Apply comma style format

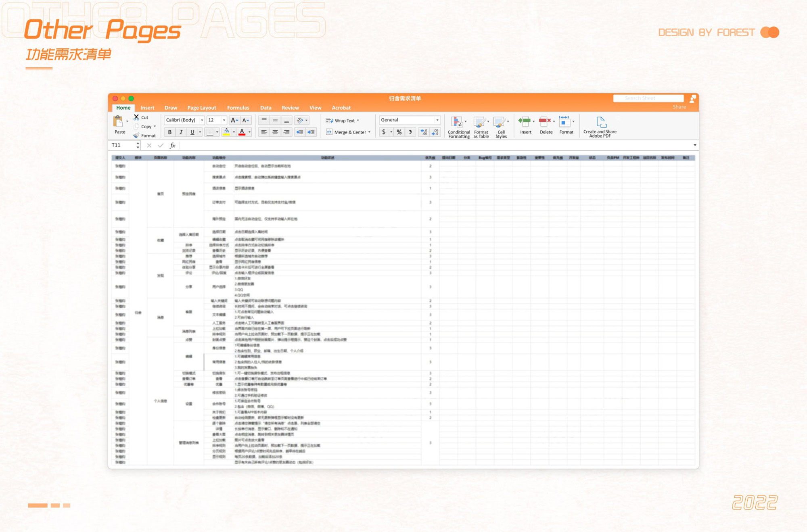click(x=410, y=132)
